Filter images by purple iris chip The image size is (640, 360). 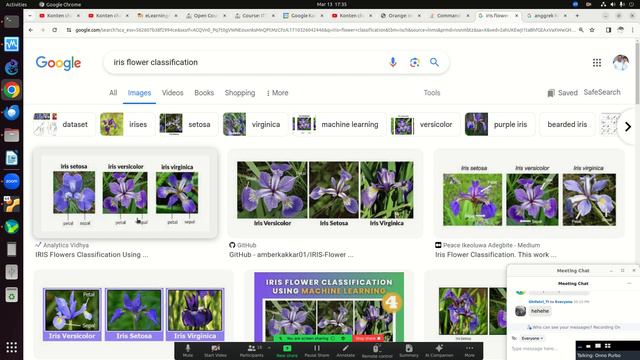coord(500,124)
